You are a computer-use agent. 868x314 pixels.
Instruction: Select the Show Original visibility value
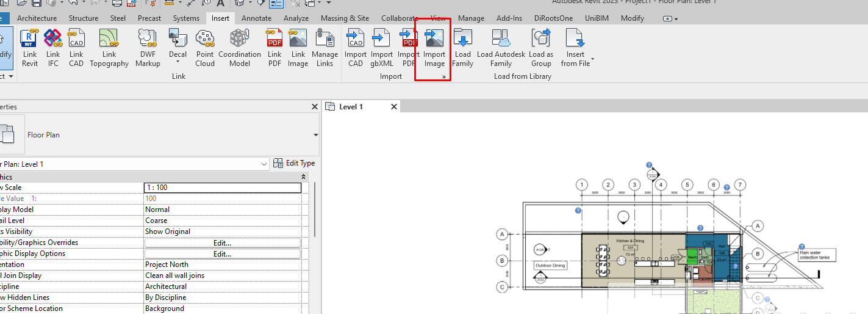222,232
